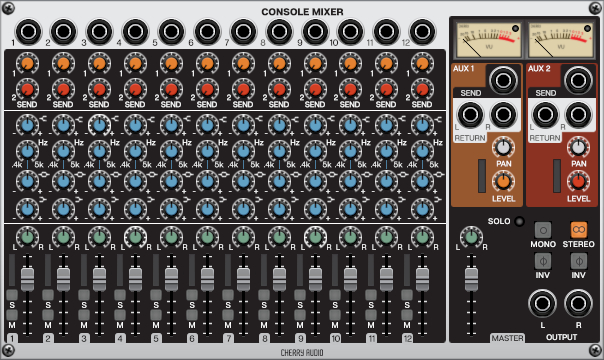The width and height of the screenshot is (604, 360).
Task: Click the AUX 2 return R jack
Action: [x=578, y=114]
